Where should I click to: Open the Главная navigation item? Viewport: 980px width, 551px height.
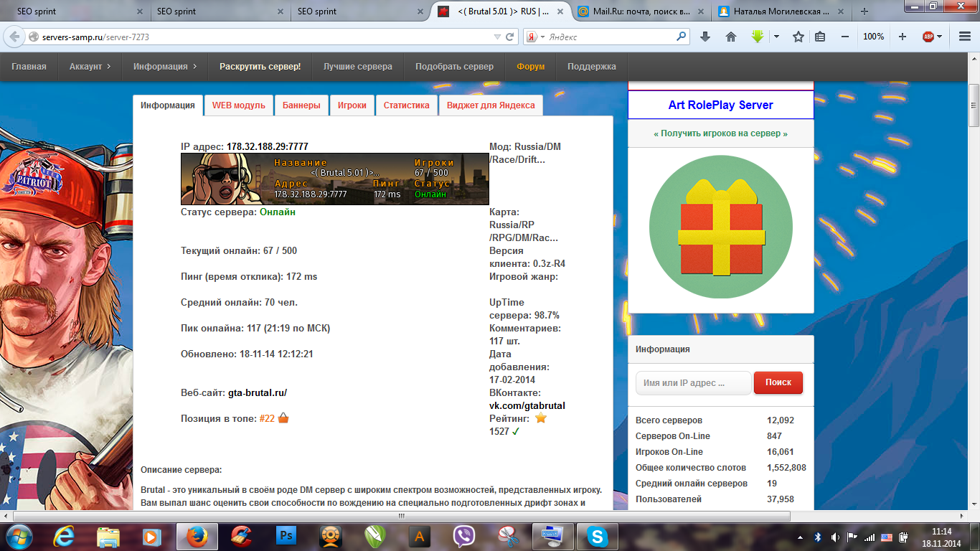pos(29,66)
